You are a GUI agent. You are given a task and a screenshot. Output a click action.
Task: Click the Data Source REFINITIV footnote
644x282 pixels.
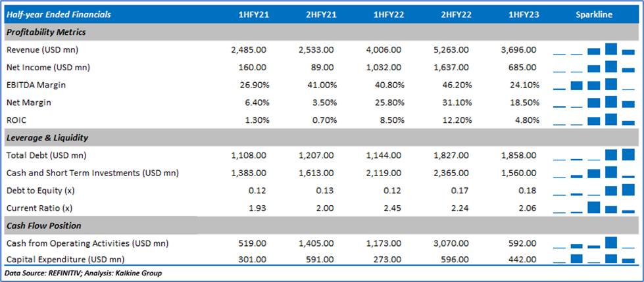[82, 273]
